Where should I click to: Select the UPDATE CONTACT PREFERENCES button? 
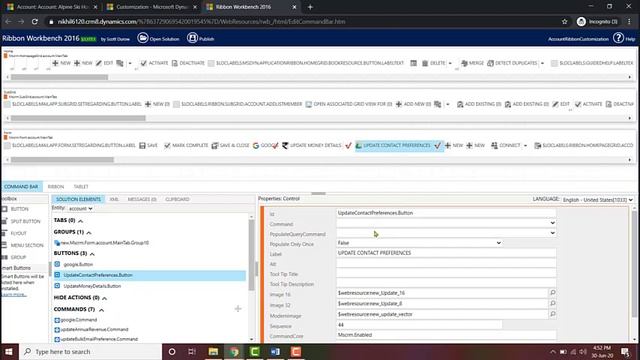(399, 146)
